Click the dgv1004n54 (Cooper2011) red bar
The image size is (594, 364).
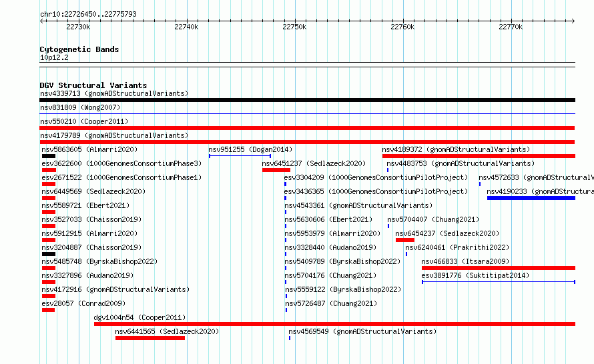click(x=334, y=324)
